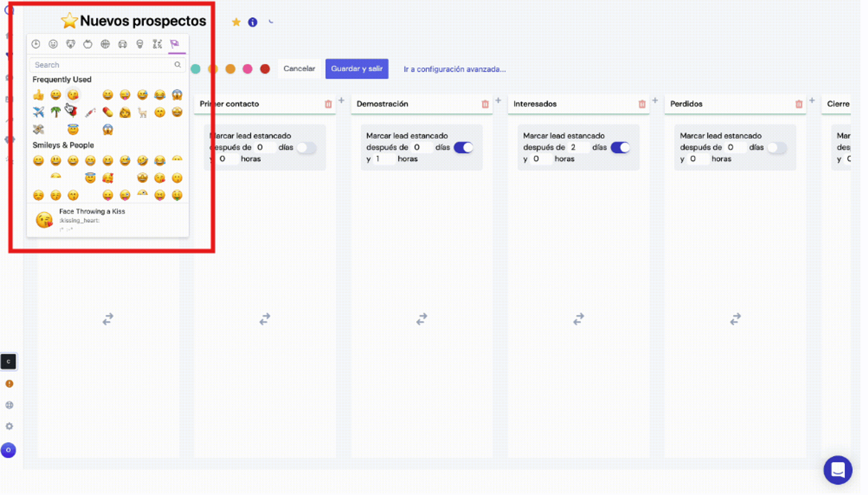Open the Objects lightbulb emoji tab
Screen dimensions: 868x495
(x=140, y=44)
